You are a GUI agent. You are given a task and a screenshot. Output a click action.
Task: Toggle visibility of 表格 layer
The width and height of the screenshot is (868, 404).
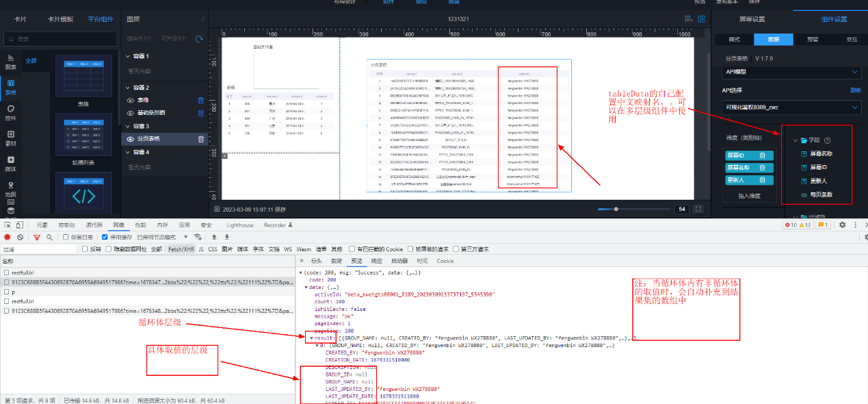pyautogui.click(x=131, y=101)
